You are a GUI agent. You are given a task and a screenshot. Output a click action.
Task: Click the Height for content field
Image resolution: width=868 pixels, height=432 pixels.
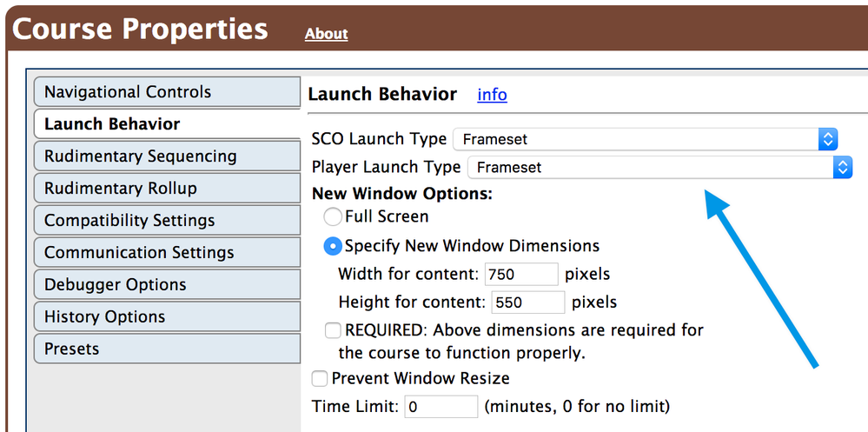point(528,302)
